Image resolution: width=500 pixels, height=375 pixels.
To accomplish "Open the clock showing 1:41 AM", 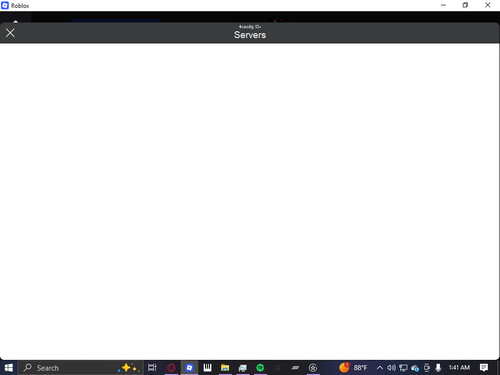I will [459, 368].
